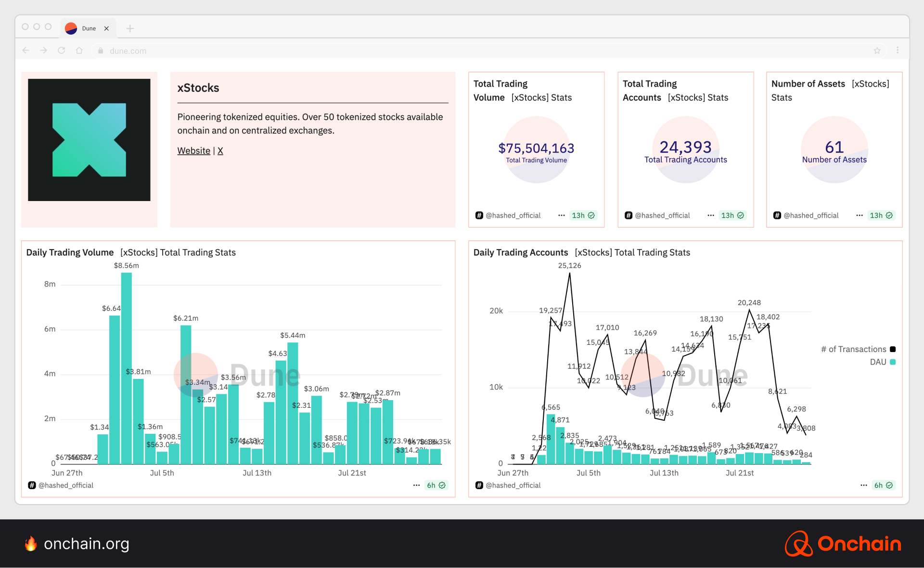Click the 25,126 transactions peak point

tap(570, 273)
